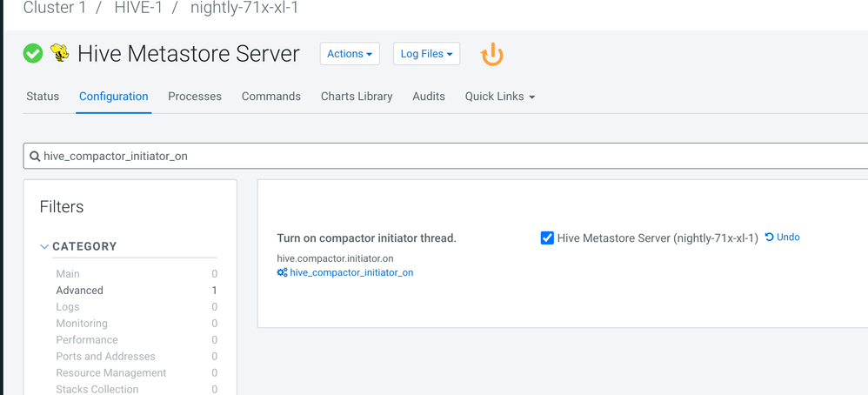
Task: Go to the Commands tab
Action: [271, 97]
